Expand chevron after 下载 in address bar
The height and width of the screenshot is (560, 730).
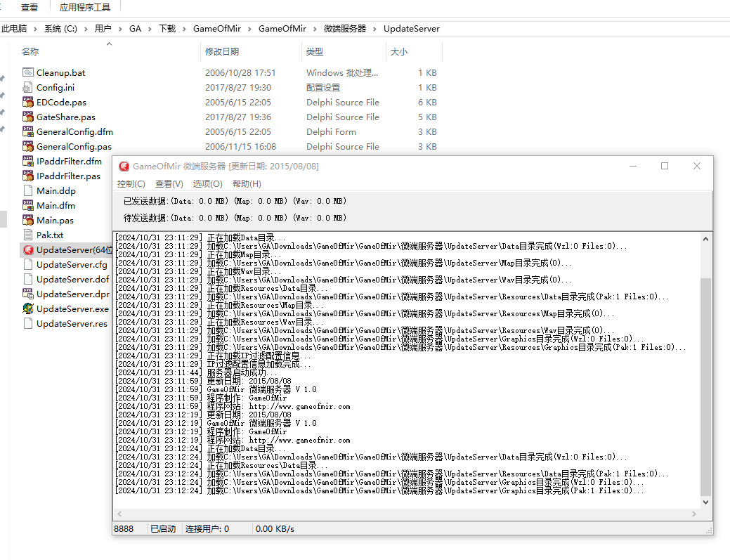[184, 29]
